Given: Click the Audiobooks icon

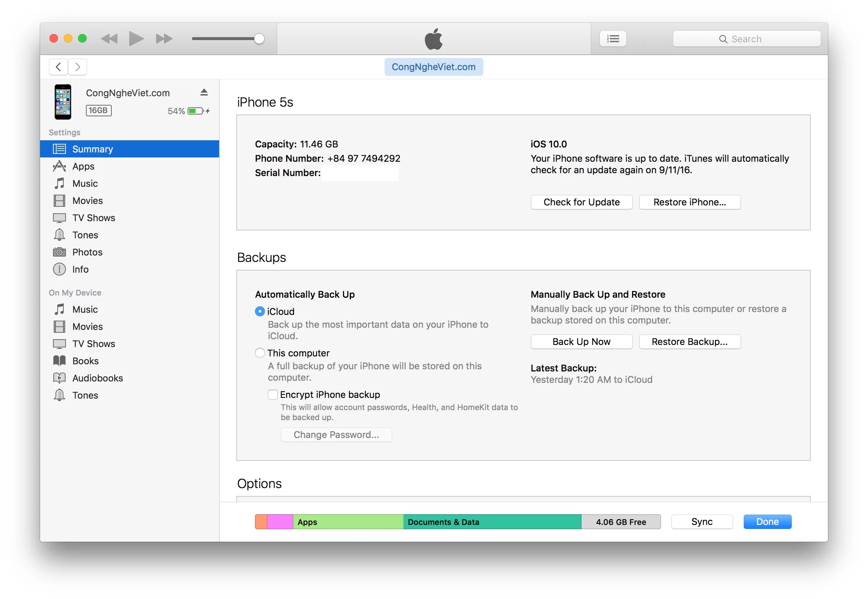Looking at the screenshot, I should 59,378.
